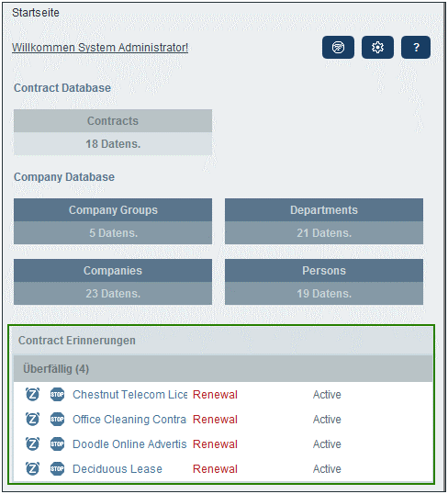
Task: Open the Departments table
Action: pos(324,221)
